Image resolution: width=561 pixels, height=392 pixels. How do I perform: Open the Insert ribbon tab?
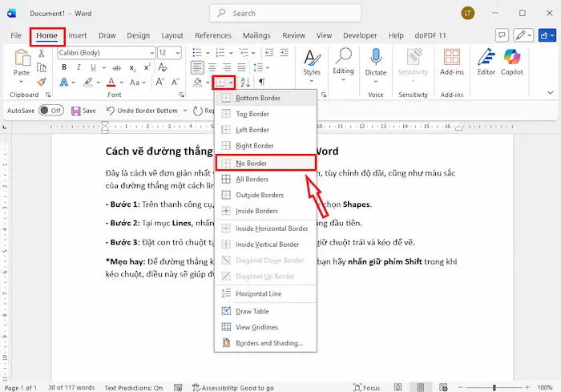click(78, 35)
